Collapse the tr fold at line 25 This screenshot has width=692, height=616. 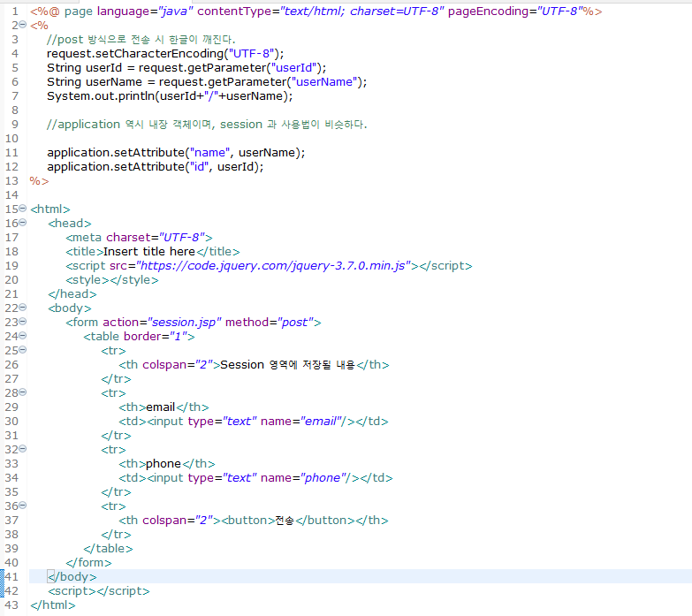point(23,349)
